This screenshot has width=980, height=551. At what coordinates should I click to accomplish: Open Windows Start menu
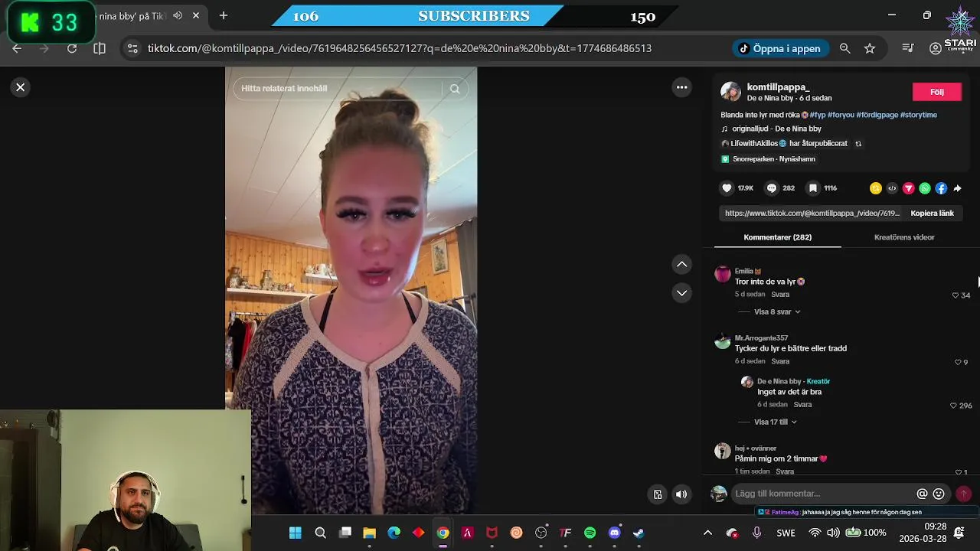pos(296,533)
